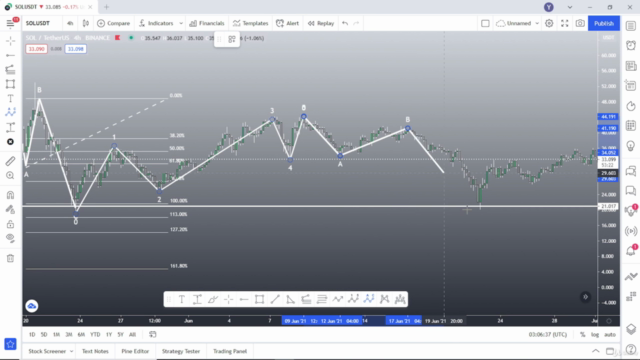This screenshot has width=640, height=360.
Task: Open the pitchfork and Fibonacci tools group
Action: click(x=11, y=69)
